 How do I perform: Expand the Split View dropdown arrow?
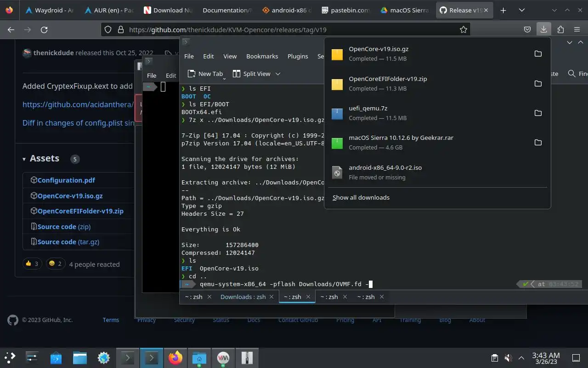point(277,74)
